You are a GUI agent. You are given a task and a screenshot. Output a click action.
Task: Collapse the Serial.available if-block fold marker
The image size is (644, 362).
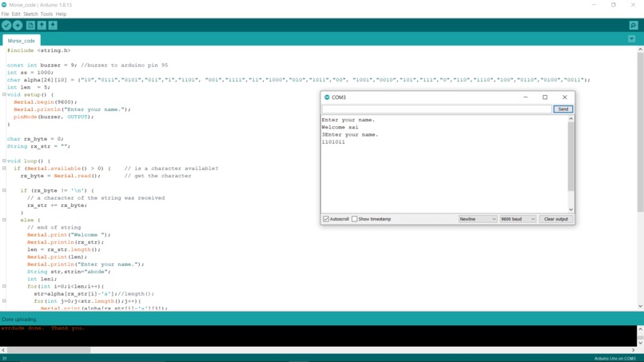point(4,168)
